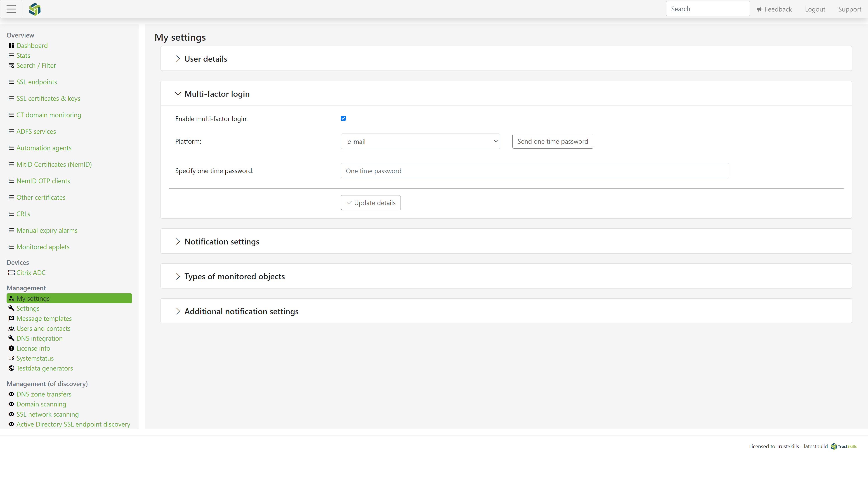Click the top Search input field
Viewport: 868px width, 488px height.
708,9
